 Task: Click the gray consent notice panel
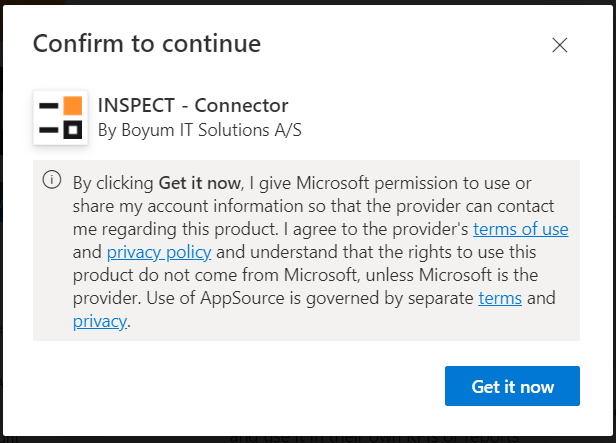(306, 251)
